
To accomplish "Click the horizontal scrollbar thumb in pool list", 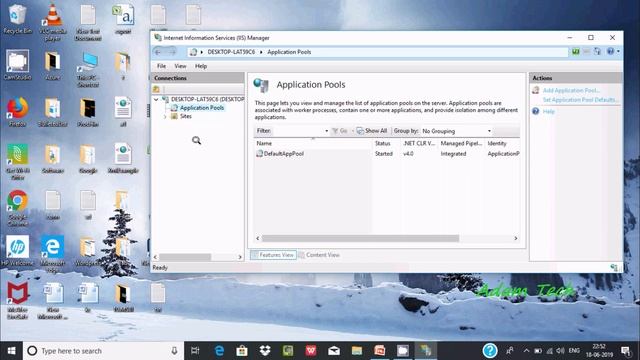I will [360, 238].
